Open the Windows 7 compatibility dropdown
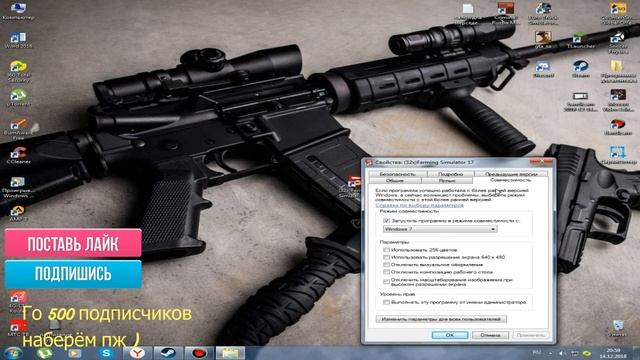The width and height of the screenshot is (640, 360). coord(440,229)
